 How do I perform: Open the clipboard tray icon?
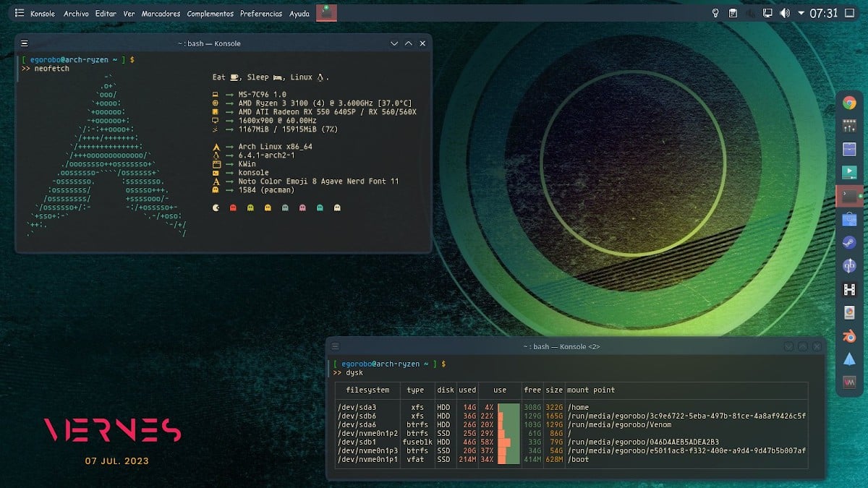733,13
